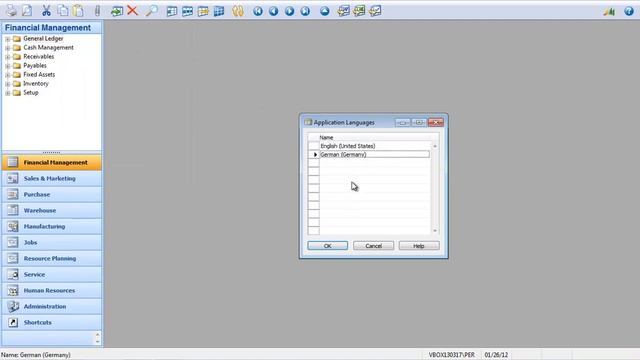Select the English (United States) row

point(374,146)
